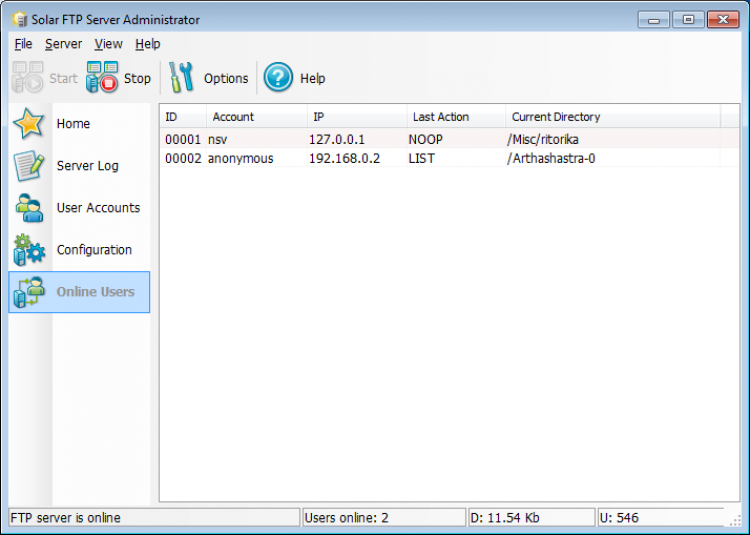Screen dimensions: 750x535
Task: Click the 'U: 546' status field
Action: [661, 518]
